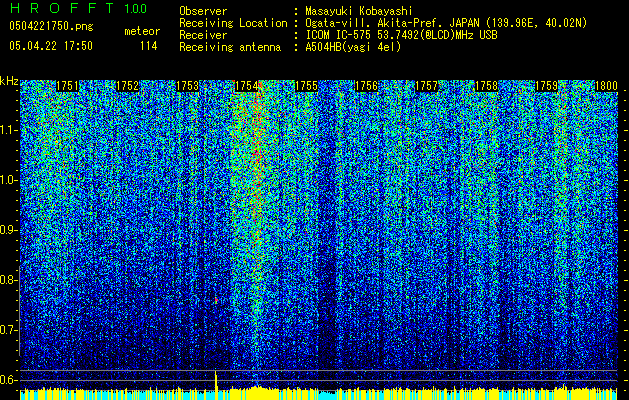Select the filename 0504221750.png
This screenshot has width=629, height=400.
51,26
